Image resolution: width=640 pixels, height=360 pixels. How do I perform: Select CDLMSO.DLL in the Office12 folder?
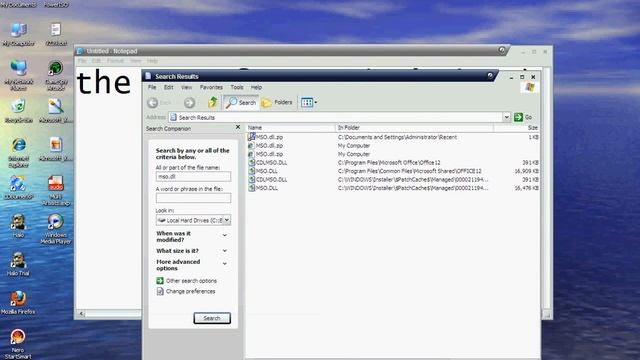pos(271,162)
